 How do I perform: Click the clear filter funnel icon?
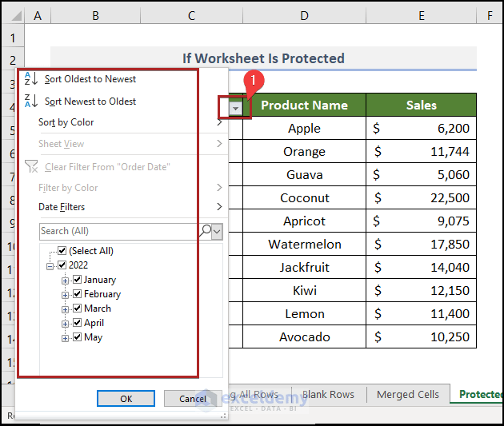[31, 166]
